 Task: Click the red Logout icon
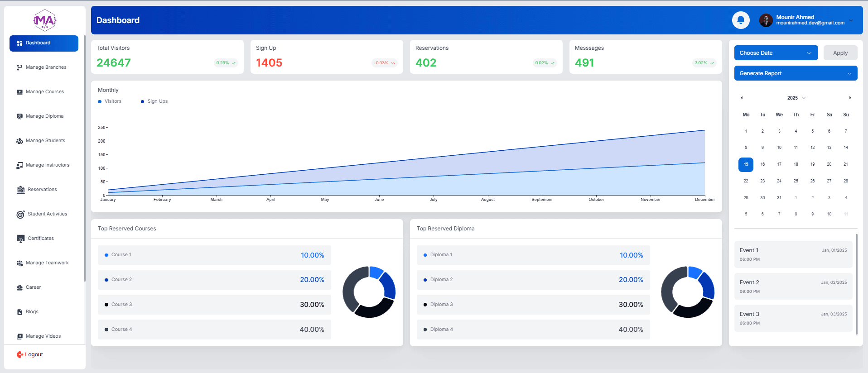(x=20, y=355)
